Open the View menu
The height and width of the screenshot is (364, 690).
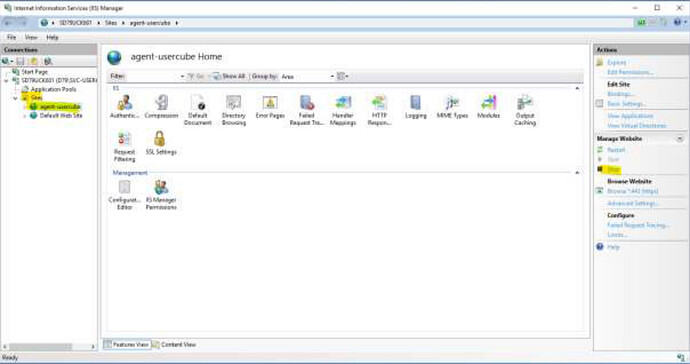(x=31, y=37)
